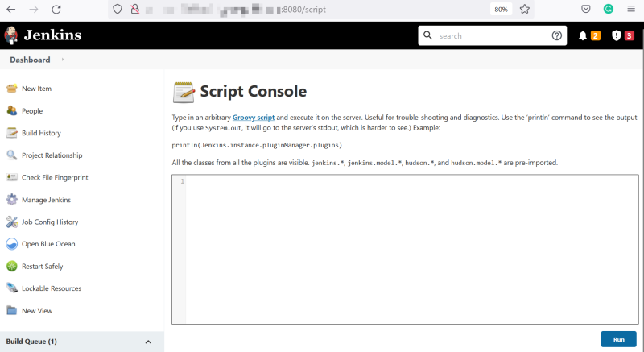Open Jenkins home via the Jenkins title text
The image size is (644, 352).
tap(52, 35)
